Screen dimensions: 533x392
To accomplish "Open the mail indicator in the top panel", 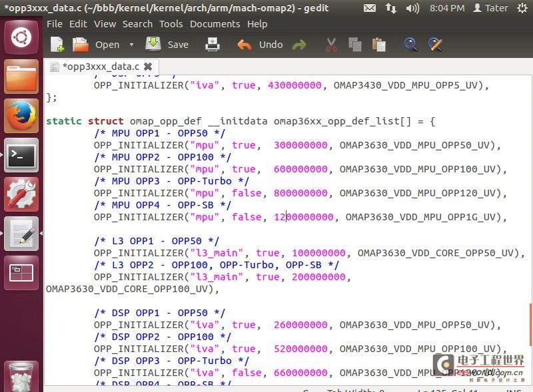I will click(x=370, y=8).
